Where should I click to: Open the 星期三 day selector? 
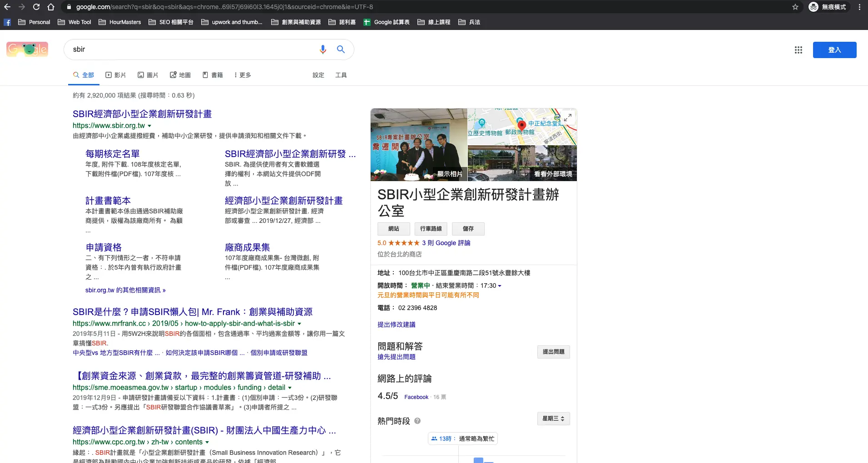coord(553,419)
